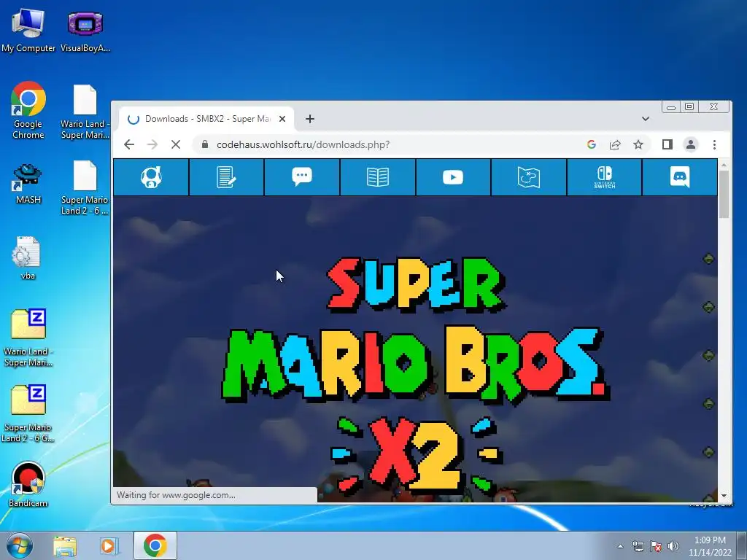Open the treasure map nav icon
The height and width of the screenshot is (560, 747).
pos(529,178)
